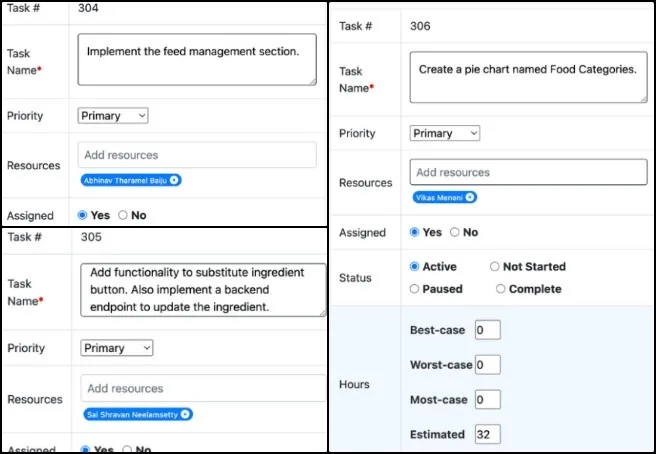Mark task 306 status as Complete

coord(501,289)
